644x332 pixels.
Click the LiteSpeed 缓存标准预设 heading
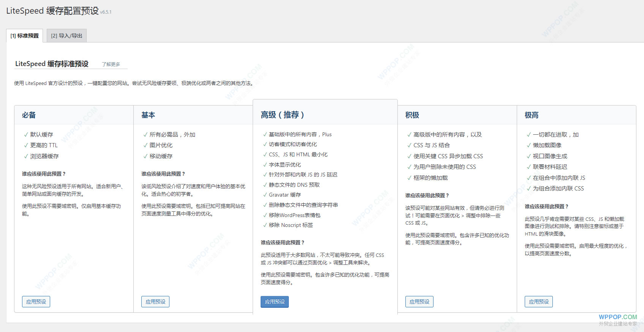[x=52, y=64]
